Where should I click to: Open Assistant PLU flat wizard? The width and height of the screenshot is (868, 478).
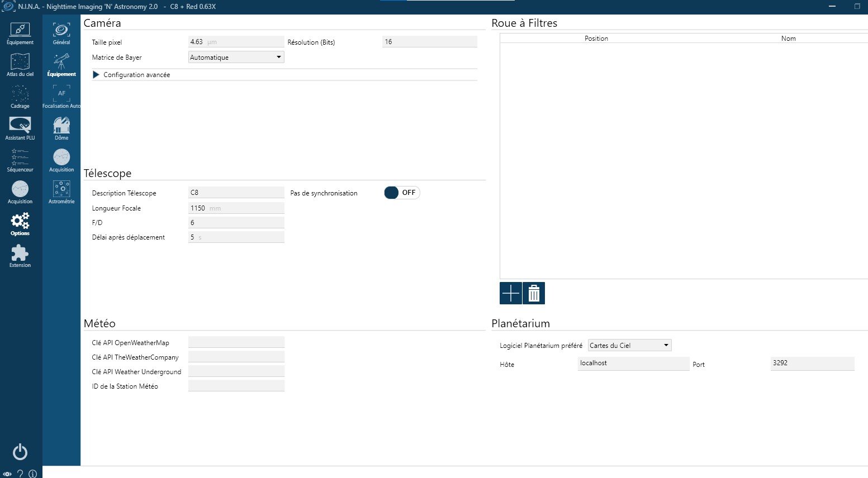click(x=20, y=129)
